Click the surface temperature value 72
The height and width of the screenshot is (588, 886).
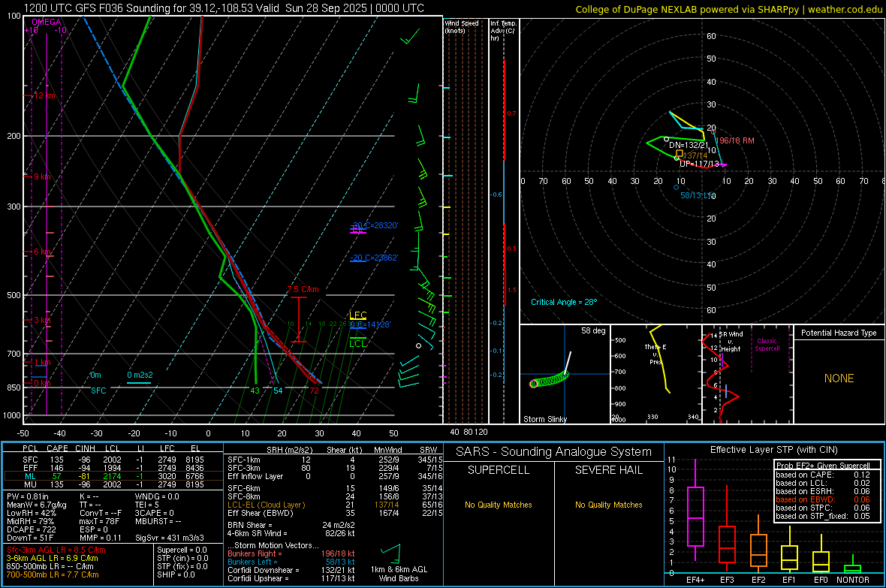(314, 390)
